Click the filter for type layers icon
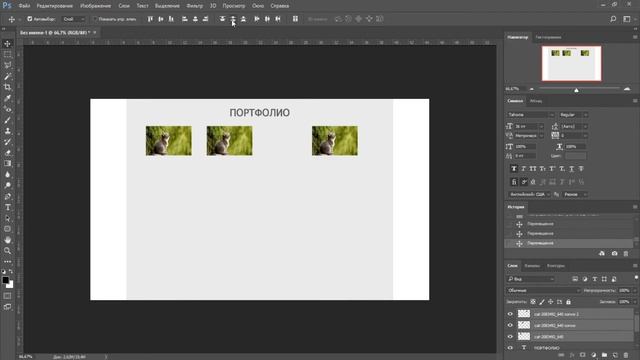640x360 pixels. [x=594, y=279]
